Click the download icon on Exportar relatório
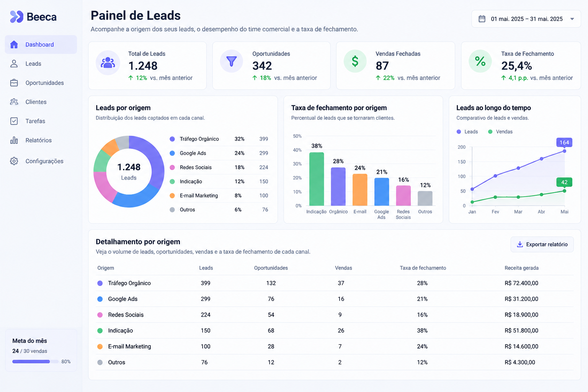Screen dimensions: 588x392 click(x=520, y=244)
